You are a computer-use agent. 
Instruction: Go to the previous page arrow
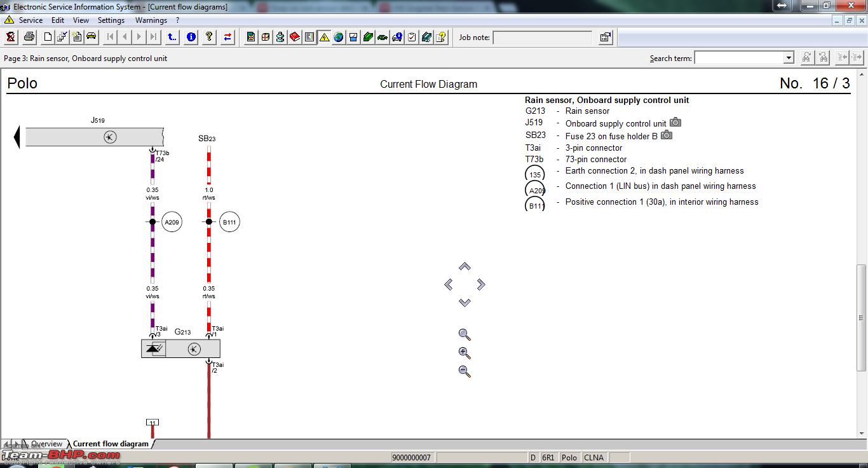coord(125,37)
